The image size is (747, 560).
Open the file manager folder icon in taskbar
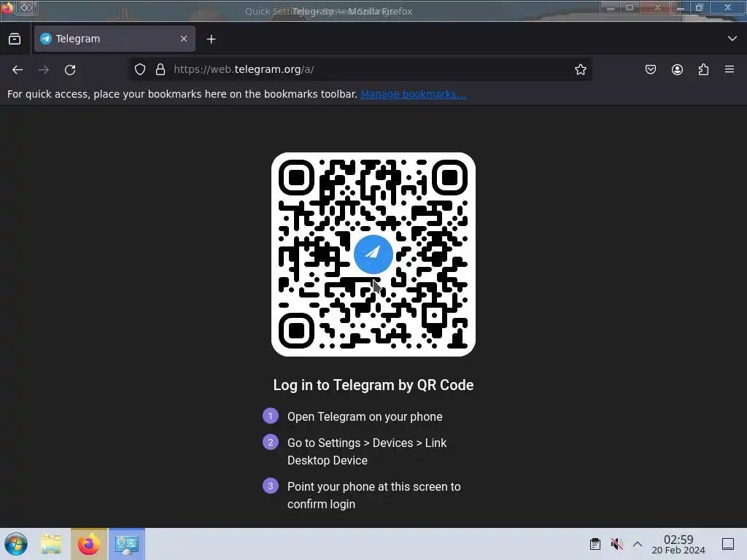[x=51, y=544]
